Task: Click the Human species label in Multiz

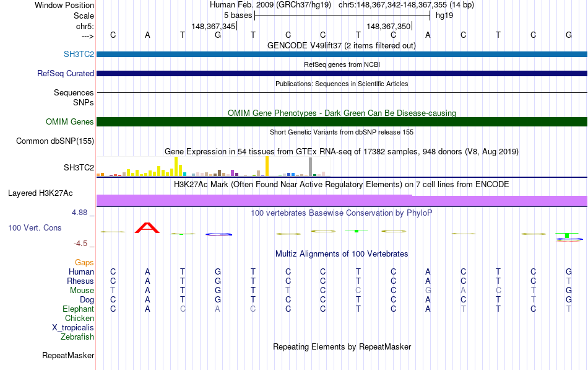Action: [81, 271]
